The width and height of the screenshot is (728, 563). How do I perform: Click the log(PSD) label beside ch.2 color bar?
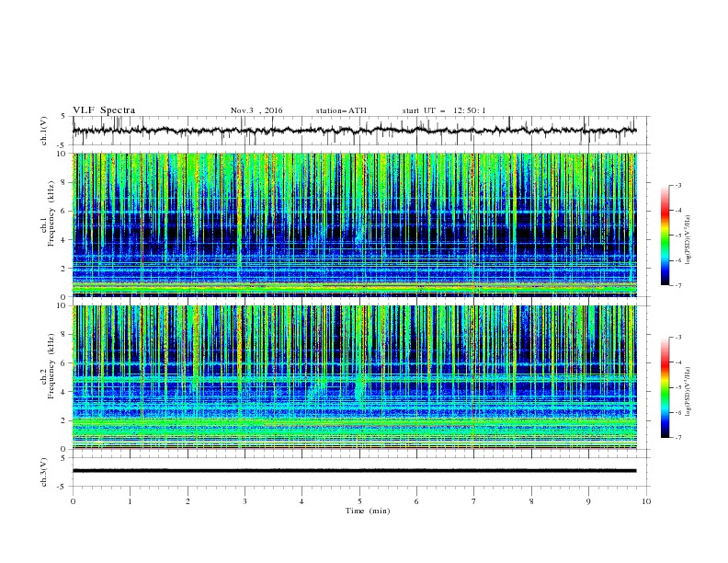point(688,392)
